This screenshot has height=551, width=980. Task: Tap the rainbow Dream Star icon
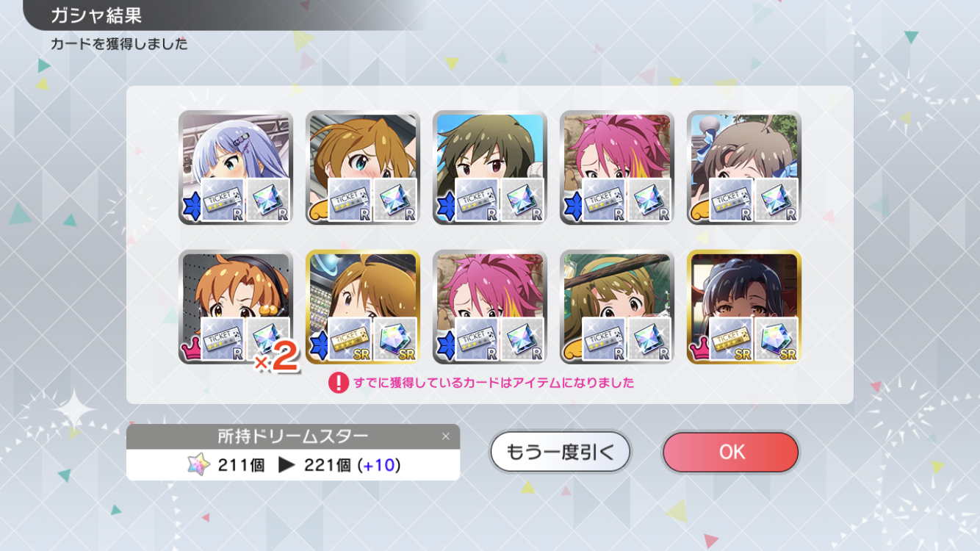point(198,465)
